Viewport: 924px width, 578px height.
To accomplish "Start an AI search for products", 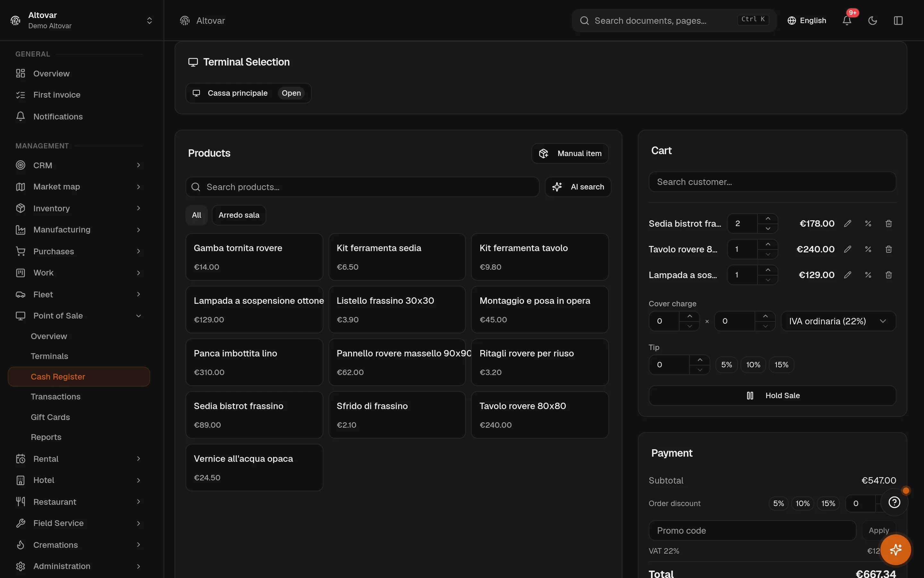I will (x=578, y=187).
